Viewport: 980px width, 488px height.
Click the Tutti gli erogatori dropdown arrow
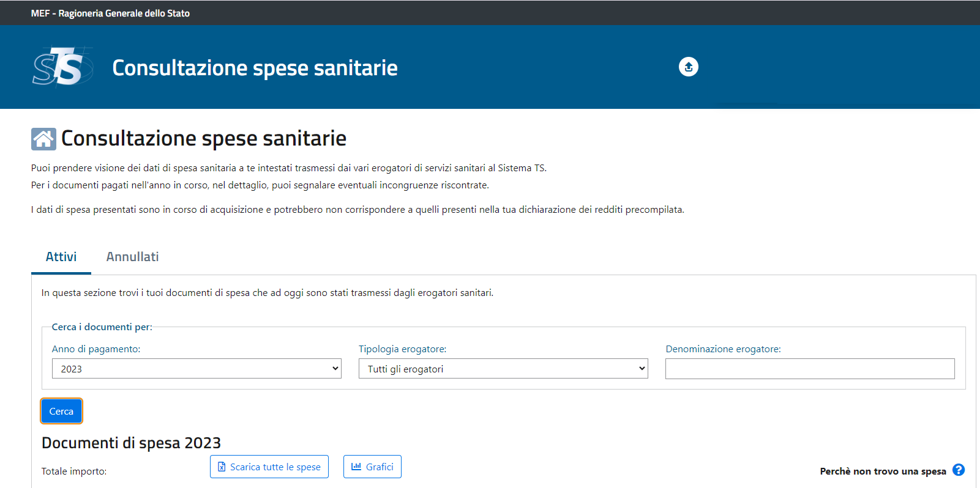click(641, 369)
